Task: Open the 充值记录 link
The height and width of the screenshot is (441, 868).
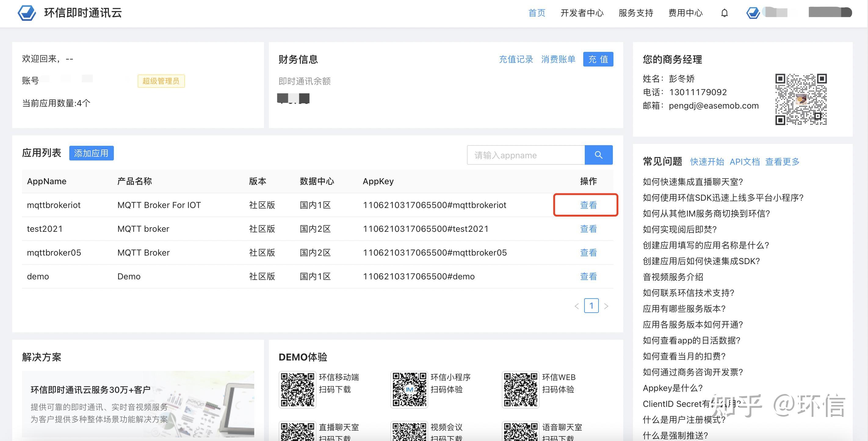Action: [516, 59]
